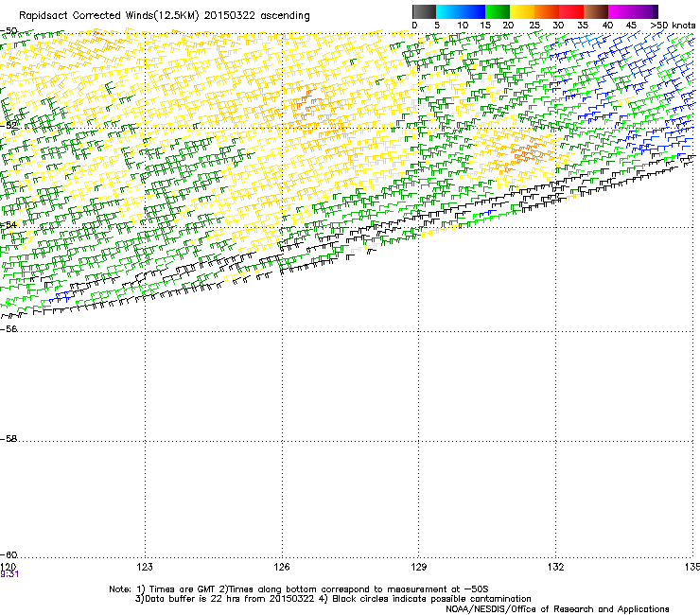Click the longitude label '126'

(x=282, y=567)
